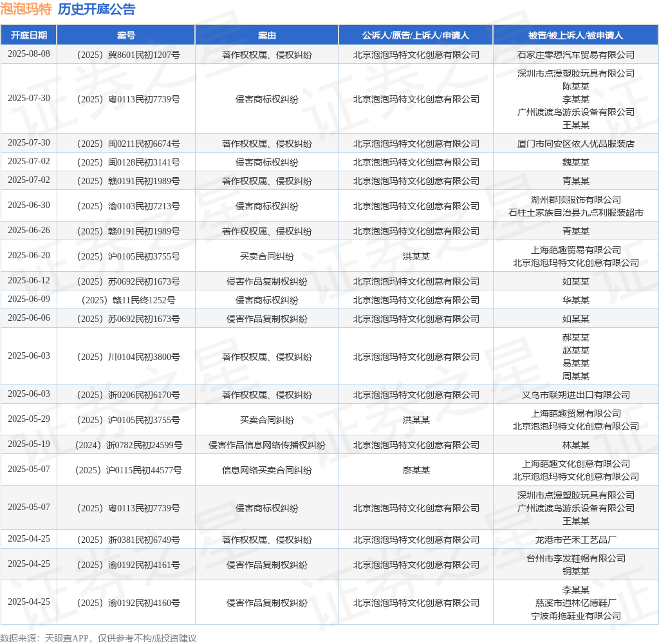Click case reason 信息网络买卖合同纠纷
Image resolution: width=659 pixels, height=644 pixels.
point(267,470)
